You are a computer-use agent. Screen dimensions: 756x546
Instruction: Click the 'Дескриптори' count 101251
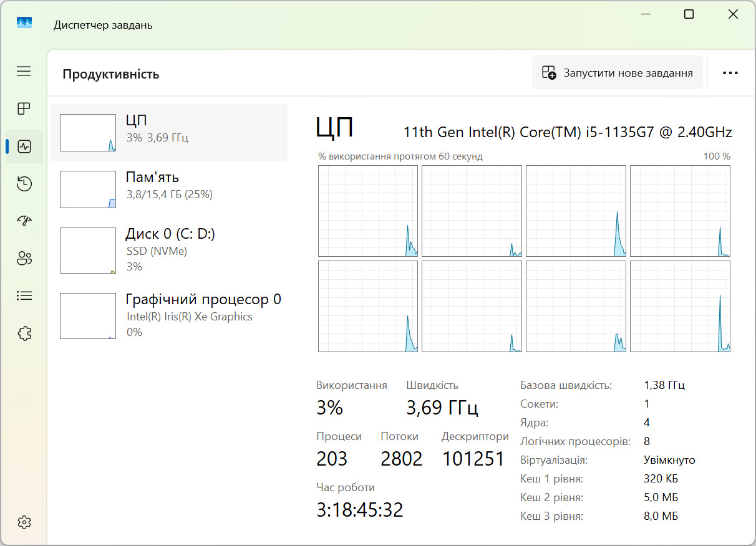[473, 459]
